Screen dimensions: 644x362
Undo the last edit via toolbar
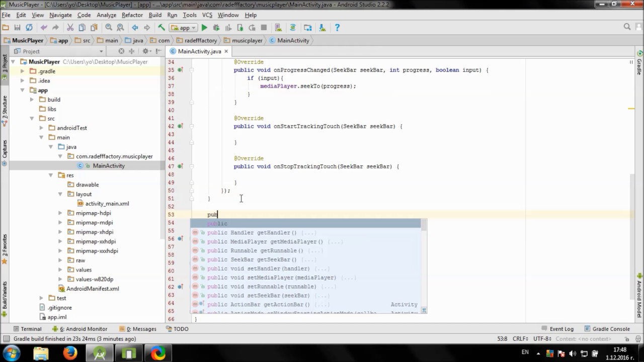(x=44, y=28)
